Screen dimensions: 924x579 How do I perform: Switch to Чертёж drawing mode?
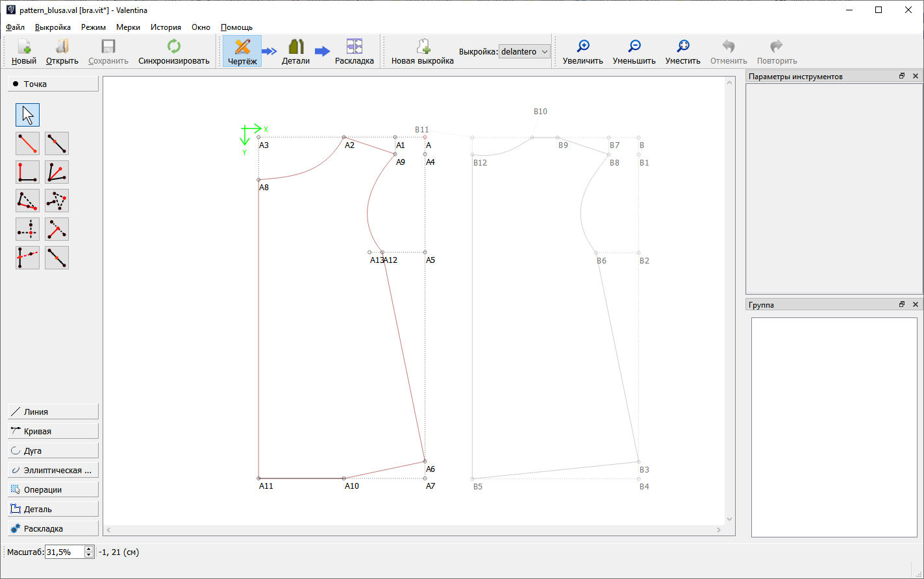click(242, 52)
